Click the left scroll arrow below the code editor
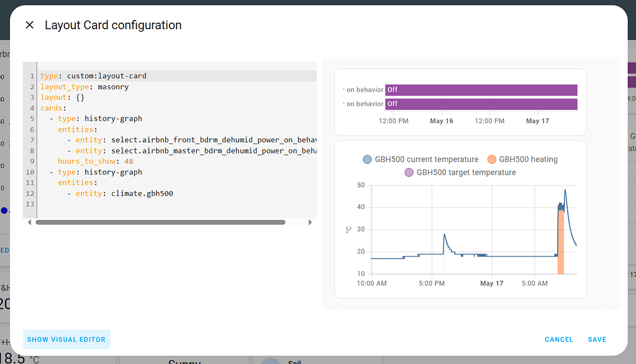Image resolution: width=636 pixels, height=364 pixels. [29, 222]
